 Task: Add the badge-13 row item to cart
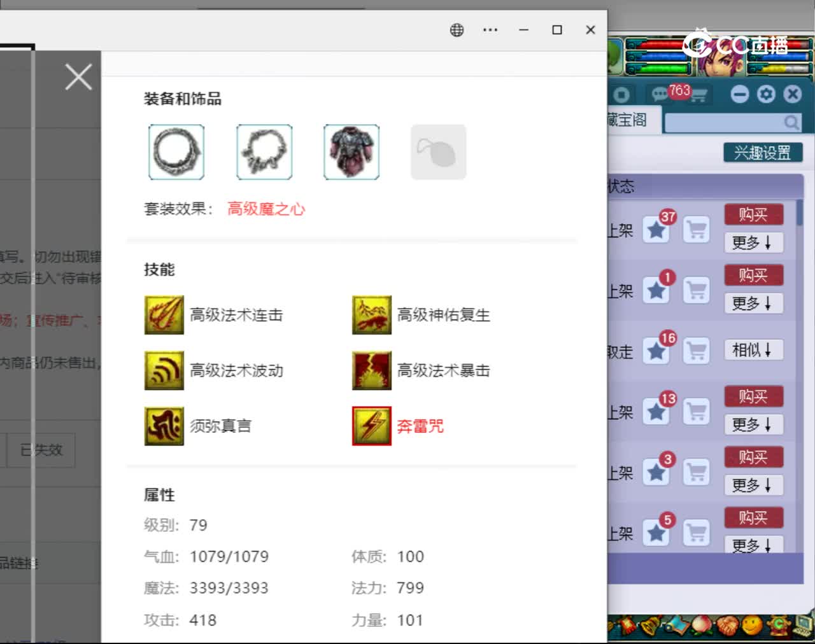click(697, 412)
